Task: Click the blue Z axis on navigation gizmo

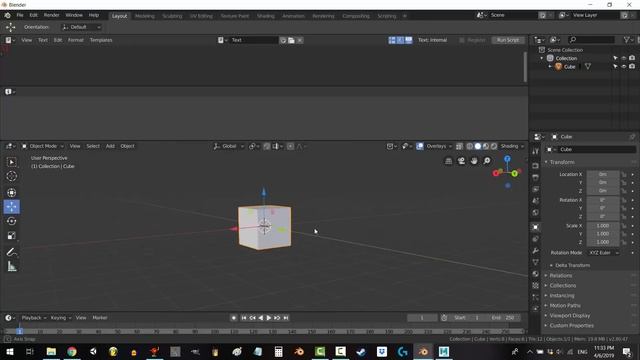Action: (x=507, y=159)
